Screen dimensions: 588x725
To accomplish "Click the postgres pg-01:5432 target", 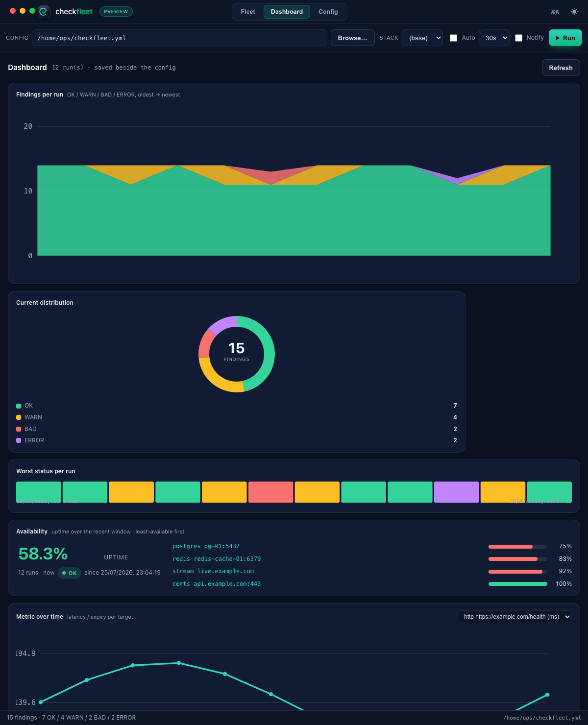I will (206, 546).
